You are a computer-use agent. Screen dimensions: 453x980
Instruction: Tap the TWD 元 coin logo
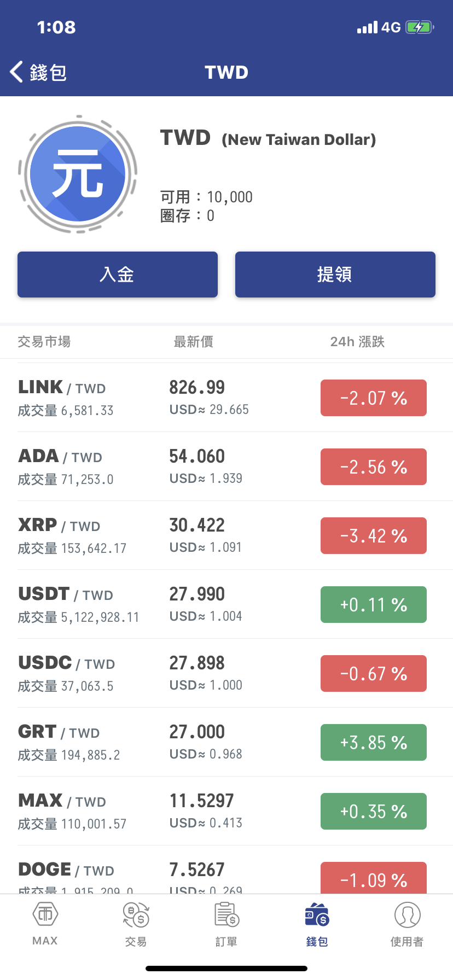point(78,174)
